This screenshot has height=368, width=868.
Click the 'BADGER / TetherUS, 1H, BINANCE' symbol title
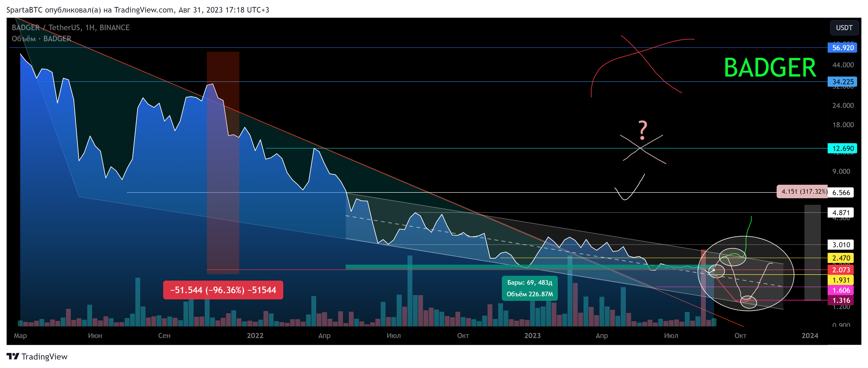[71, 28]
